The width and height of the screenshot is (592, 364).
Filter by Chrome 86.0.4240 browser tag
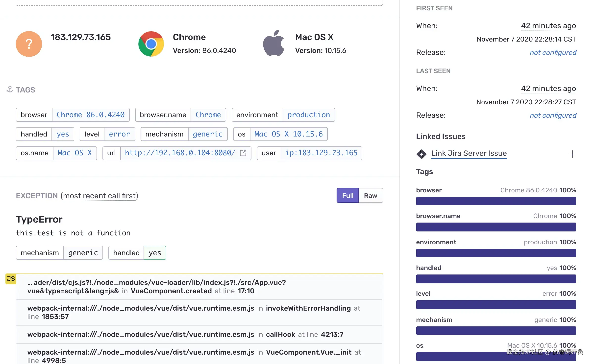[x=91, y=115]
